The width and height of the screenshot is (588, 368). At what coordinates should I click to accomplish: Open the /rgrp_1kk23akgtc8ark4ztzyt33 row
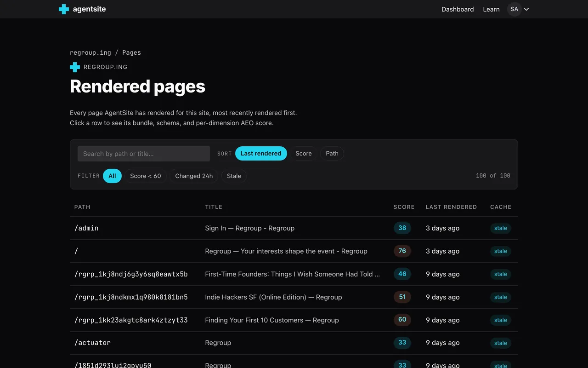[x=294, y=320]
